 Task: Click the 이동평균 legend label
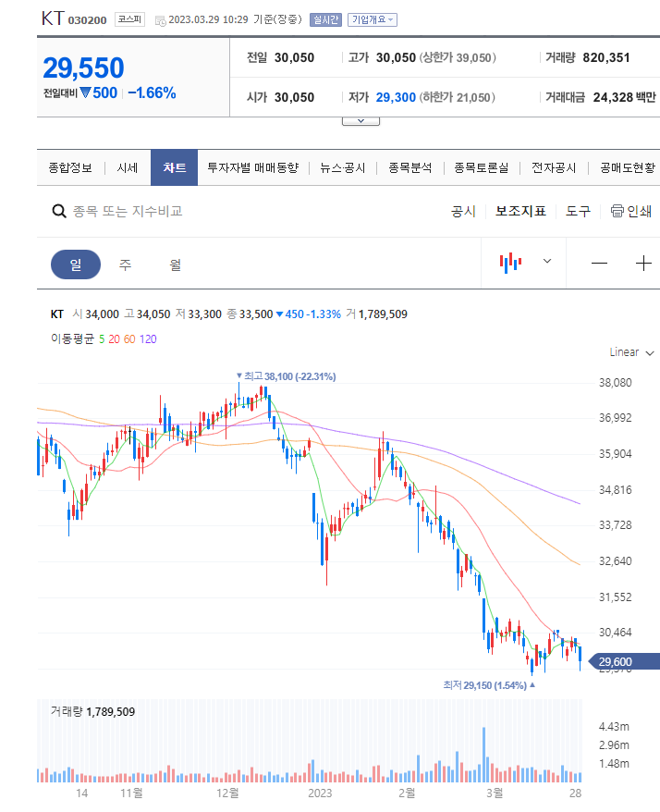click(x=72, y=339)
